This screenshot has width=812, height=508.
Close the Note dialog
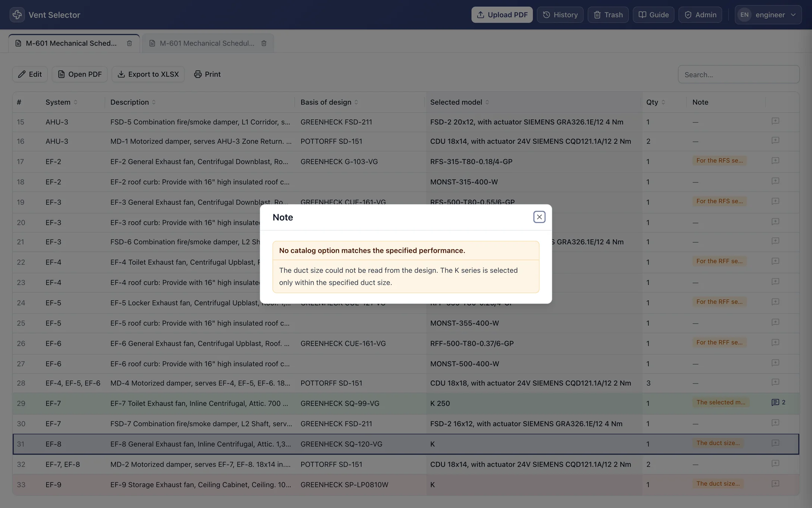tap(539, 217)
